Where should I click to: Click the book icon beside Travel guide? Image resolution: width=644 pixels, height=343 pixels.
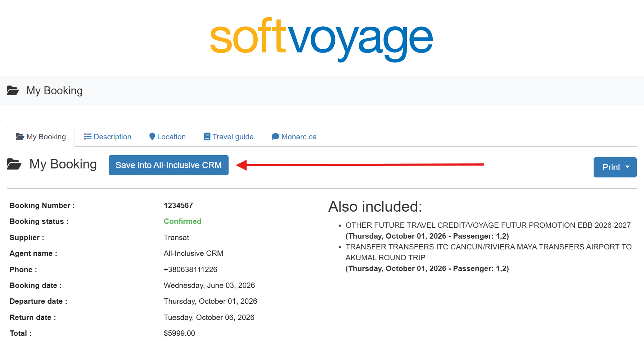click(207, 136)
